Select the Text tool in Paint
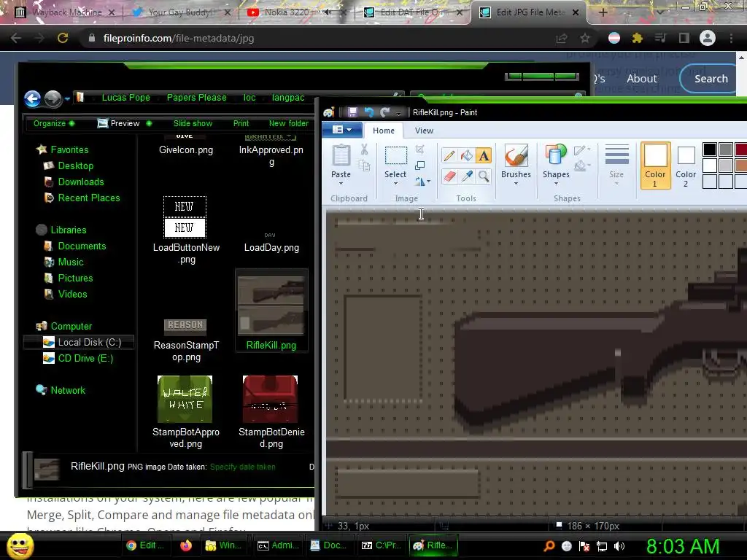The height and width of the screenshot is (560, 747). [484, 156]
